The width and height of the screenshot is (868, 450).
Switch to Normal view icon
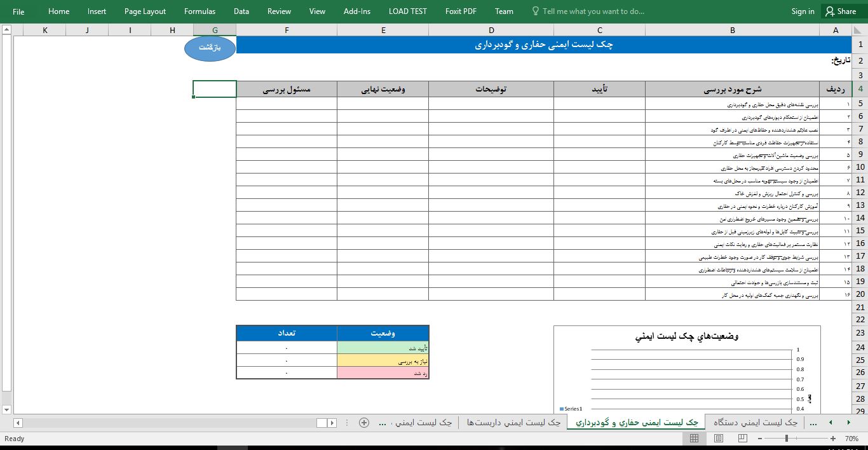(694, 439)
